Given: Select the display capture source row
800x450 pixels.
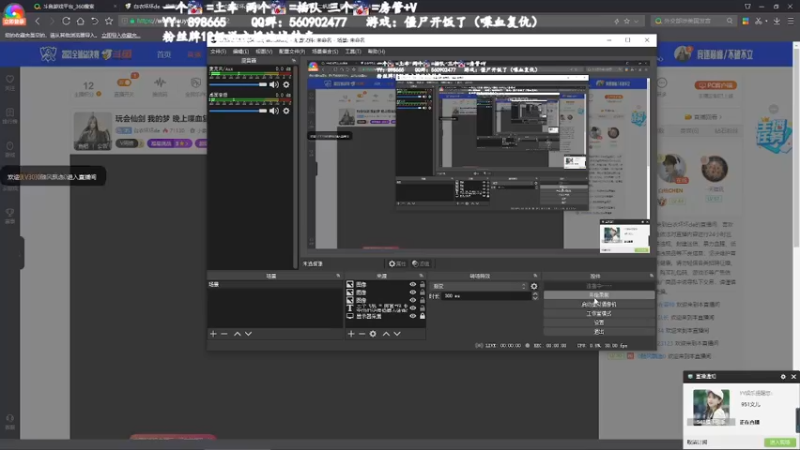Looking at the screenshot, I should pos(385,316).
